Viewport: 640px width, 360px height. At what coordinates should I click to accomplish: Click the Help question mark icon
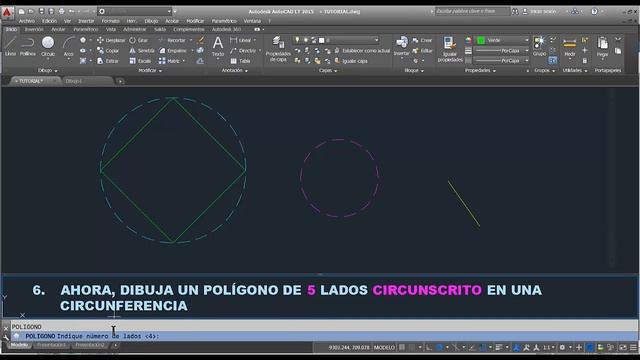pos(594,11)
